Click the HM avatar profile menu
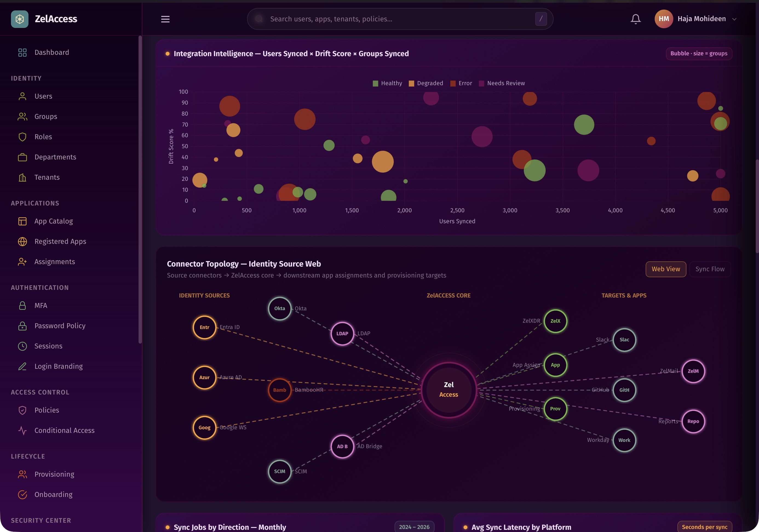 pos(663,19)
